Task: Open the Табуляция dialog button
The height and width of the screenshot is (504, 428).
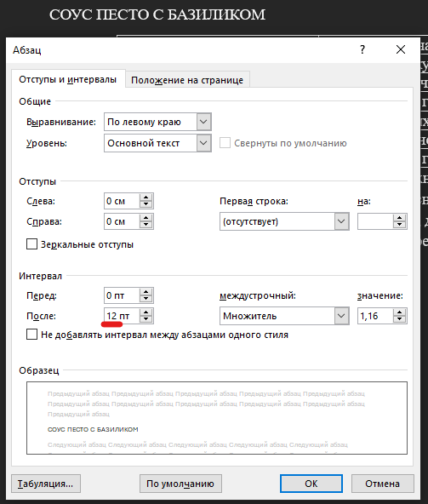Action: (x=46, y=484)
